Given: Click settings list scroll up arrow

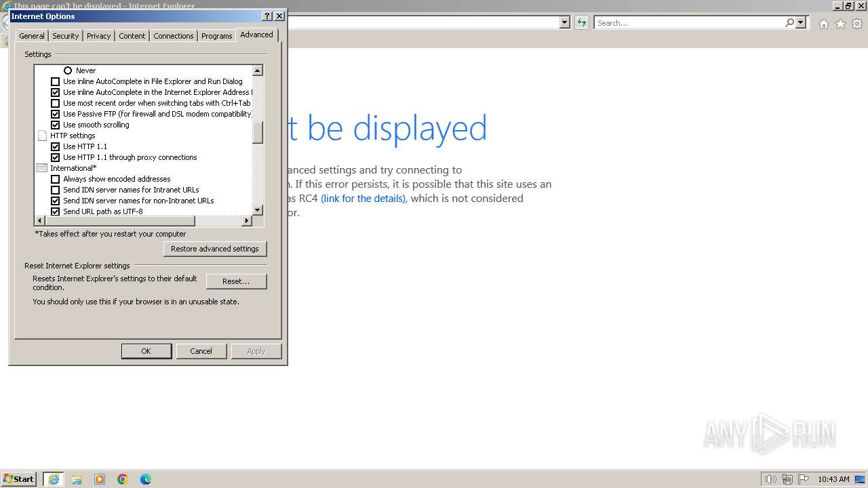Looking at the screenshot, I should tap(258, 70).
